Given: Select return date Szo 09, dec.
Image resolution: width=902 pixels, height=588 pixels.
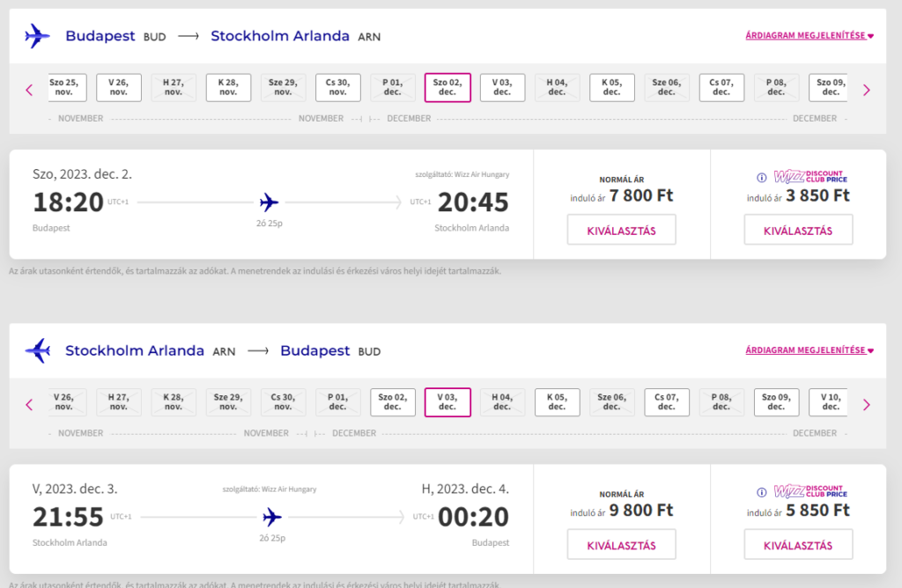Looking at the screenshot, I should 776,402.
